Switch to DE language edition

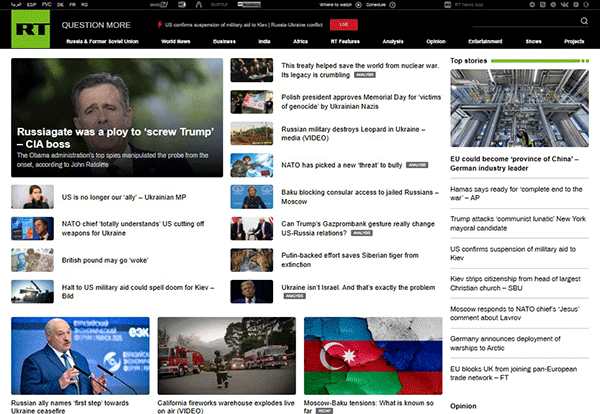coord(60,5)
